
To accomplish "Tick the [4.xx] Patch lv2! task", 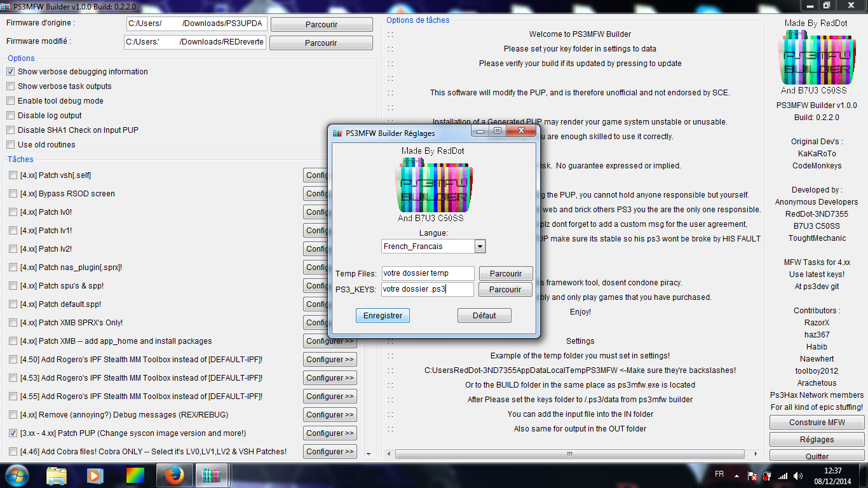I will pos(13,249).
